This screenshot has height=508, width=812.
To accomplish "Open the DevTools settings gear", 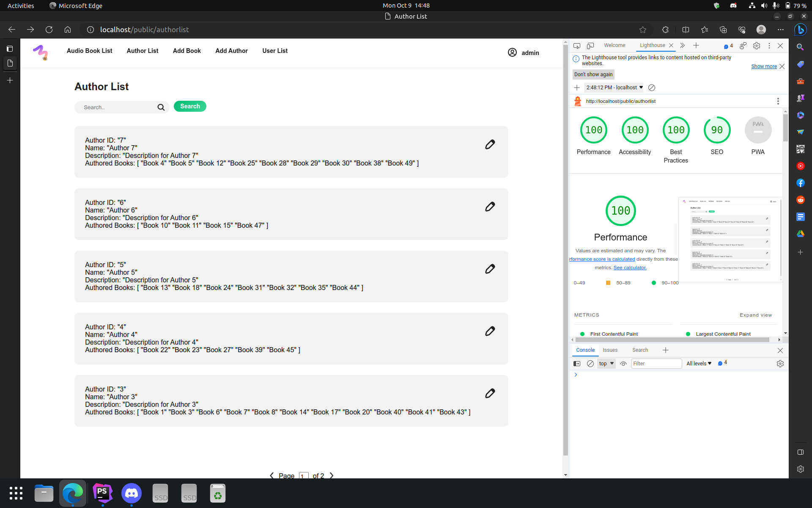I will (x=756, y=46).
